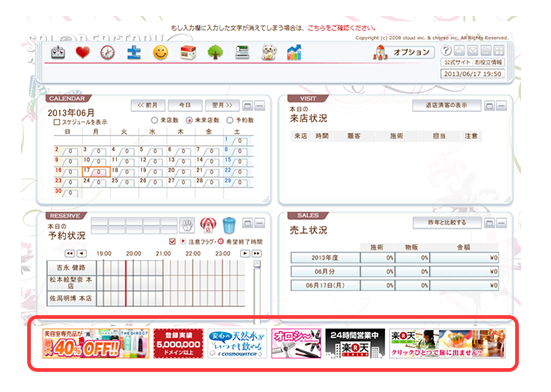Click the red heart icon in toolbar
The height and width of the screenshot is (392, 551).
(83, 53)
